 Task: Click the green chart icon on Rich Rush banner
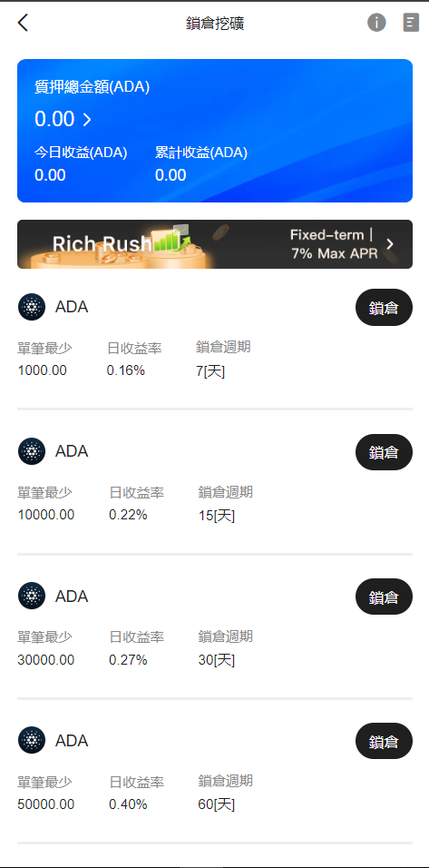[172, 239]
